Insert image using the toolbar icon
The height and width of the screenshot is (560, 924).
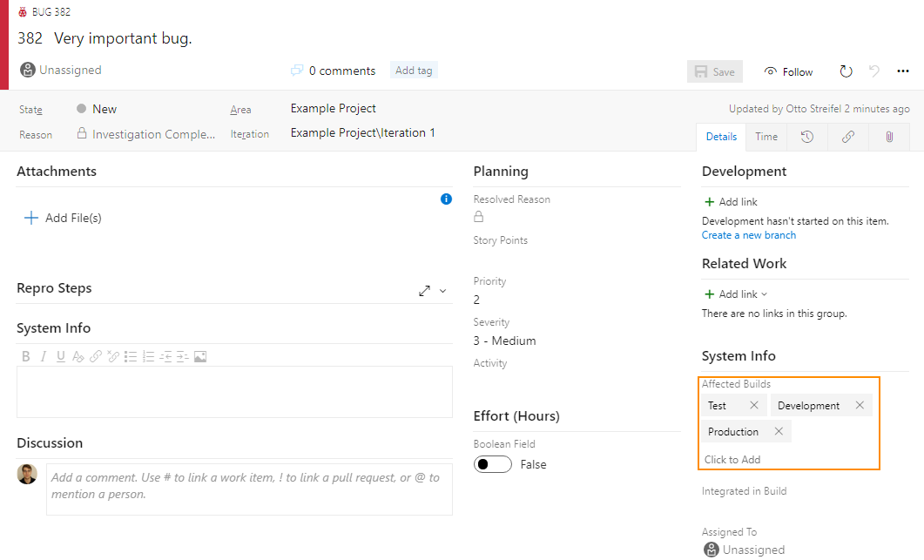pyautogui.click(x=200, y=356)
